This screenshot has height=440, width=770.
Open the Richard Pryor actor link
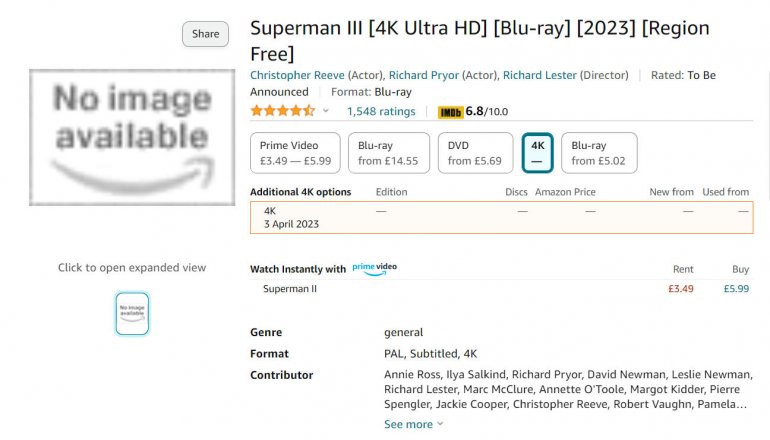coord(425,75)
